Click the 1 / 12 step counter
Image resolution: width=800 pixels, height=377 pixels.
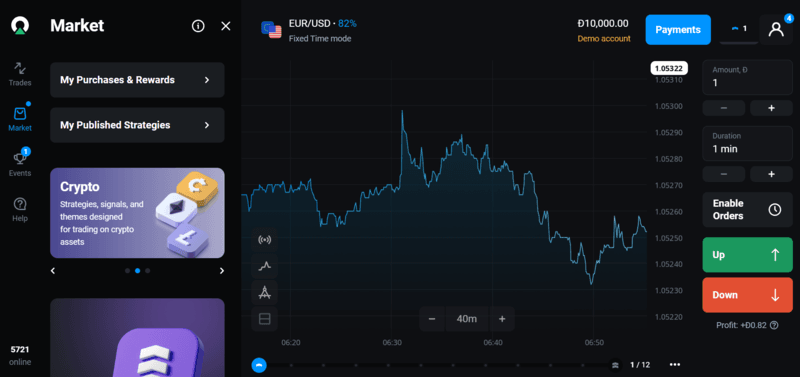640,365
